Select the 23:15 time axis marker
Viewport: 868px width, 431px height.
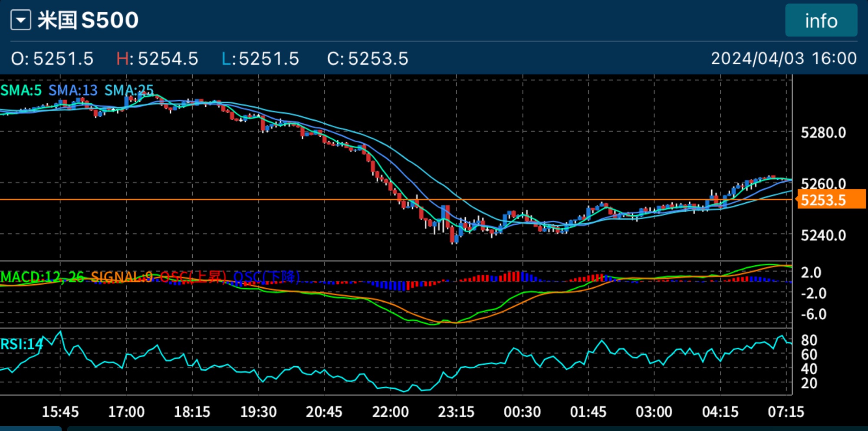click(x=456, y=411)
